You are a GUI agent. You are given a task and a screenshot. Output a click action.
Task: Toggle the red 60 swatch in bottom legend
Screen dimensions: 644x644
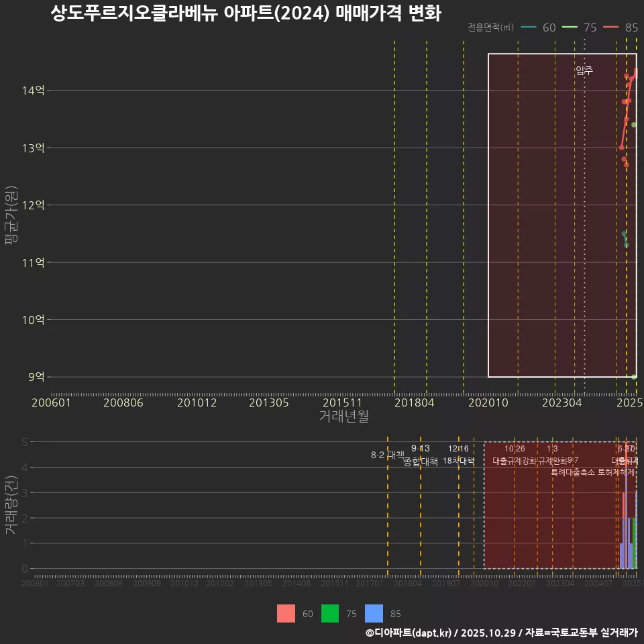tap(286, 613)
